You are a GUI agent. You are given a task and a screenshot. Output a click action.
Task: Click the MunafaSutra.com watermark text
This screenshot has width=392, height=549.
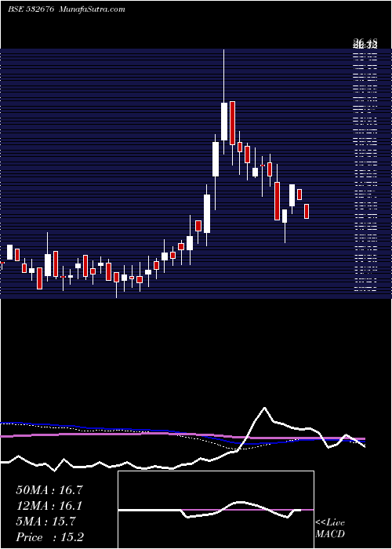pyautogui.click(x=93, y=9)
